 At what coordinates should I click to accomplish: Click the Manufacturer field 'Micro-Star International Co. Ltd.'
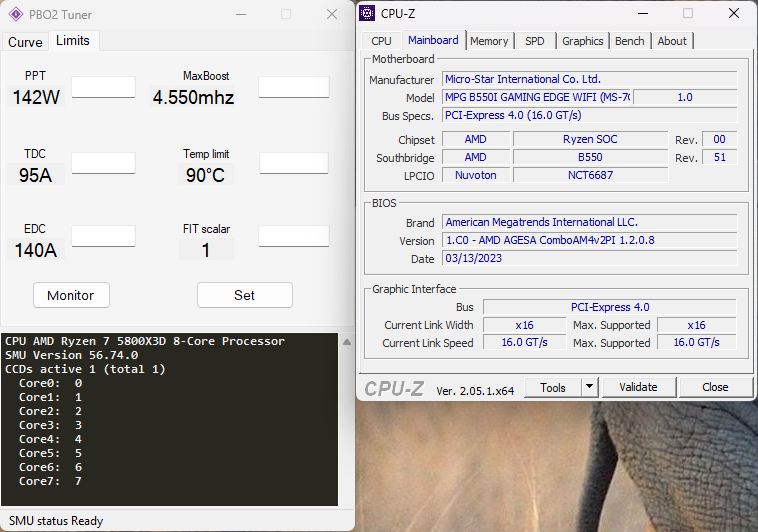pos(590,79)
